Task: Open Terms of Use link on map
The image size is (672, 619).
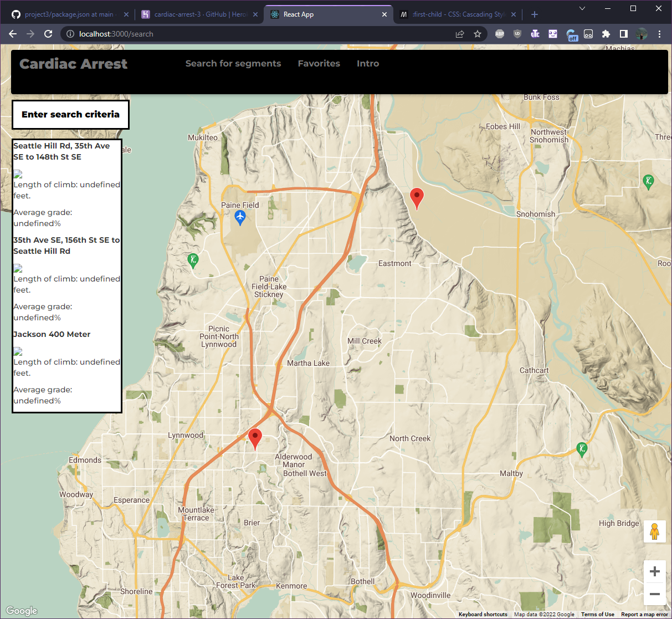Action: pos(597,614)
